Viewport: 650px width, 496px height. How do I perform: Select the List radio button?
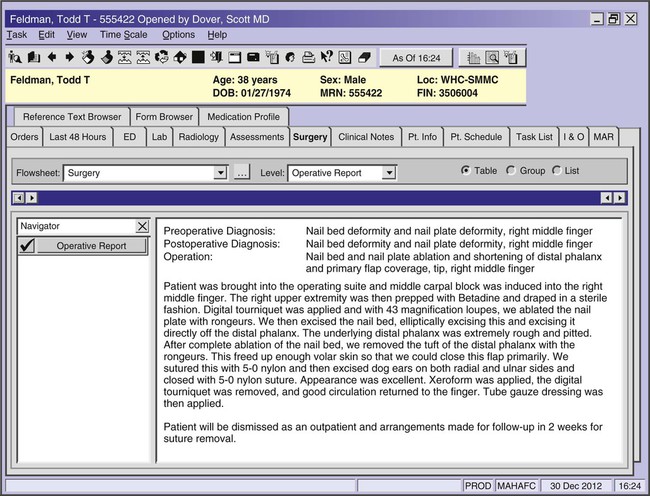(556, 170)
